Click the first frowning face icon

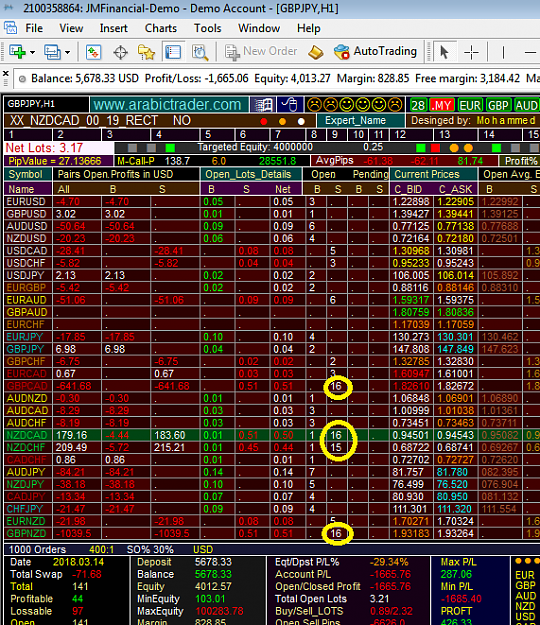pos(314,105)
